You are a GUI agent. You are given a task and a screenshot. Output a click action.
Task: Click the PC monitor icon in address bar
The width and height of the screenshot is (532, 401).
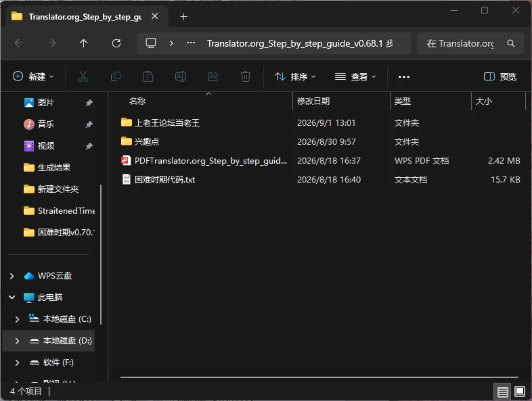coord(151,43)
